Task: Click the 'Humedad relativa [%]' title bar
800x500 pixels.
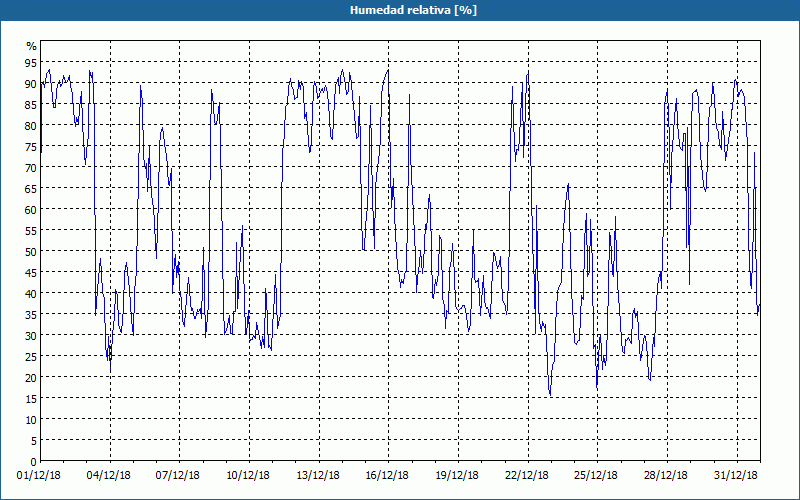Action: pos(400,10)
